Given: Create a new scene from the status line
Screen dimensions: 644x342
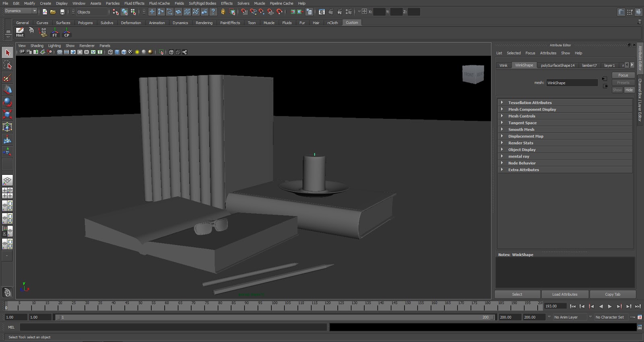Looking at the screenshot, I should [x=45, y=12].
